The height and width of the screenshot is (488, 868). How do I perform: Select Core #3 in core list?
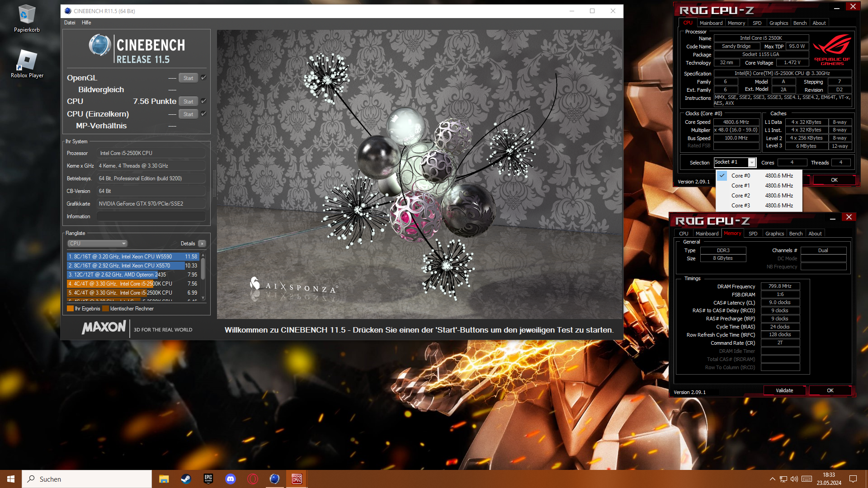[759, 206]
